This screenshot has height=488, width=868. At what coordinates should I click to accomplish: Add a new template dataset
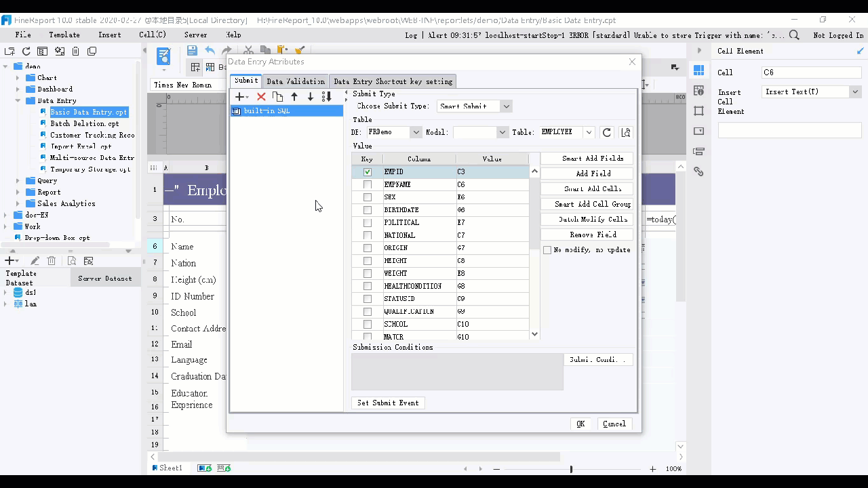12,261
